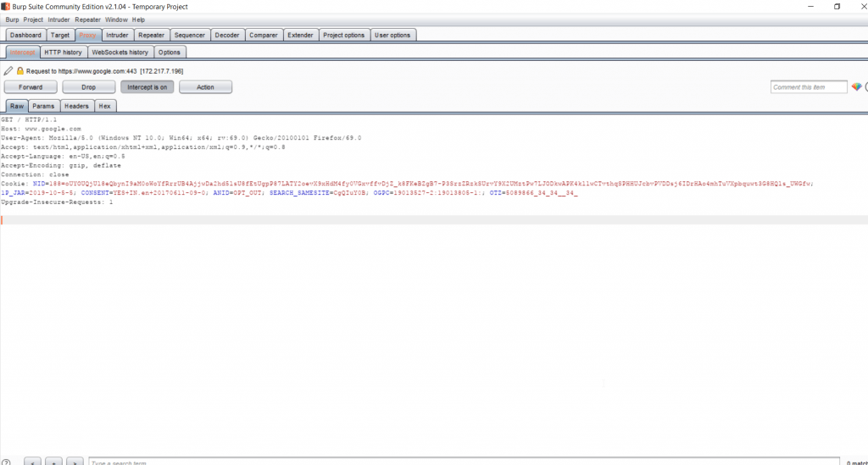868x465 pixels.
Task: Open the Sequencer tab
Action: [189, 35]
